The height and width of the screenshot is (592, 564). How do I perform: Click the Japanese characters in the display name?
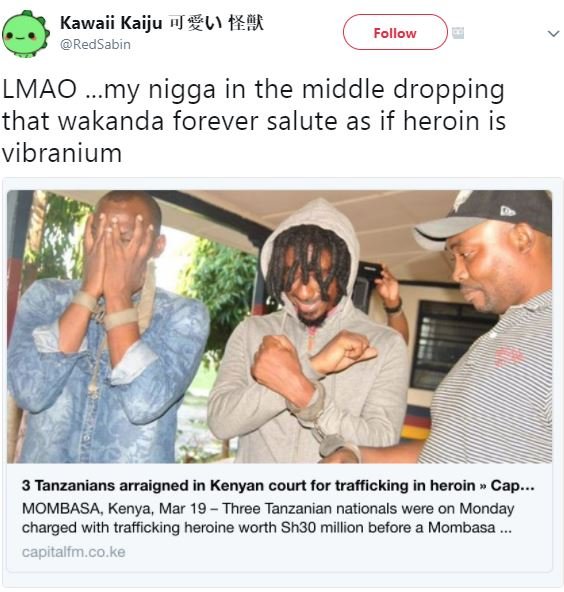click(x=216, y=23)
